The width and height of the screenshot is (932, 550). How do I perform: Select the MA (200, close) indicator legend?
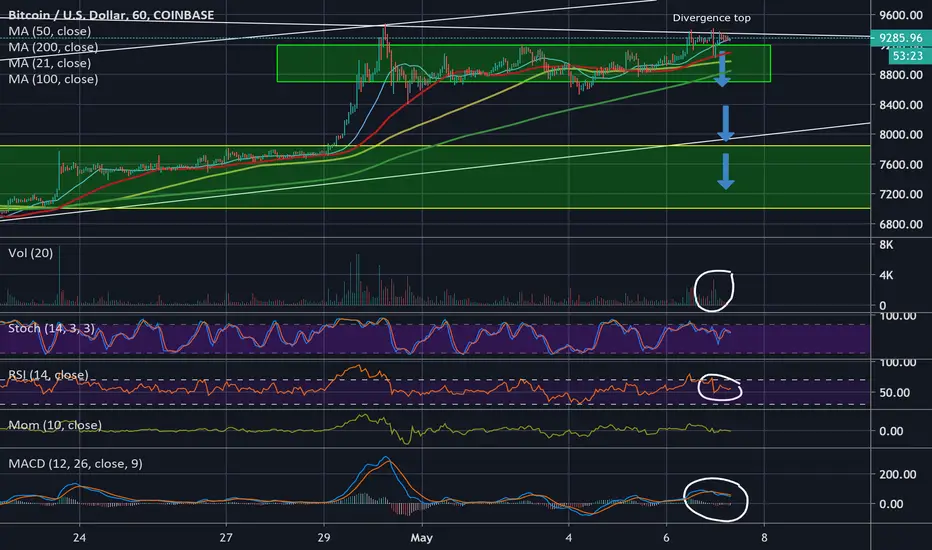[x=53, y=47]
